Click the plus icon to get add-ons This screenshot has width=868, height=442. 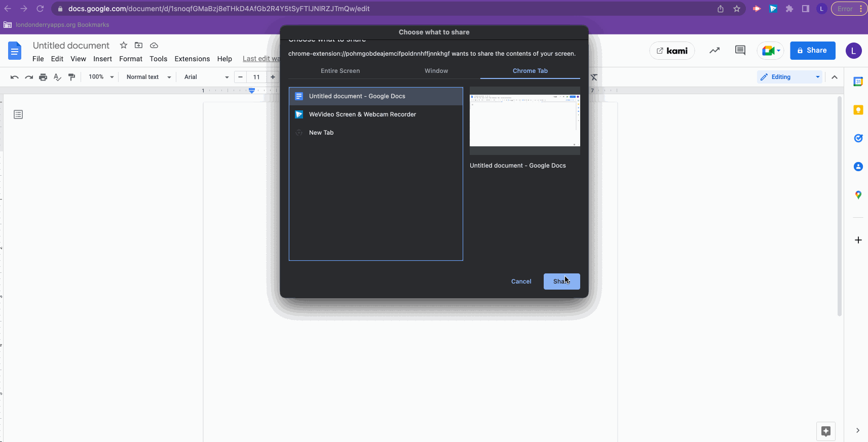858,240
